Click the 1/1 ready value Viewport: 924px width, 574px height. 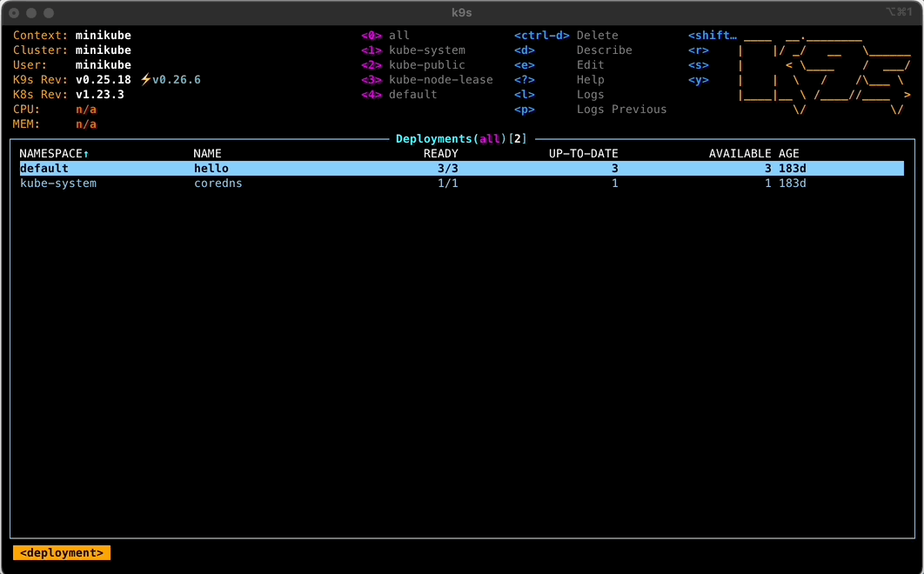[448, 184]
